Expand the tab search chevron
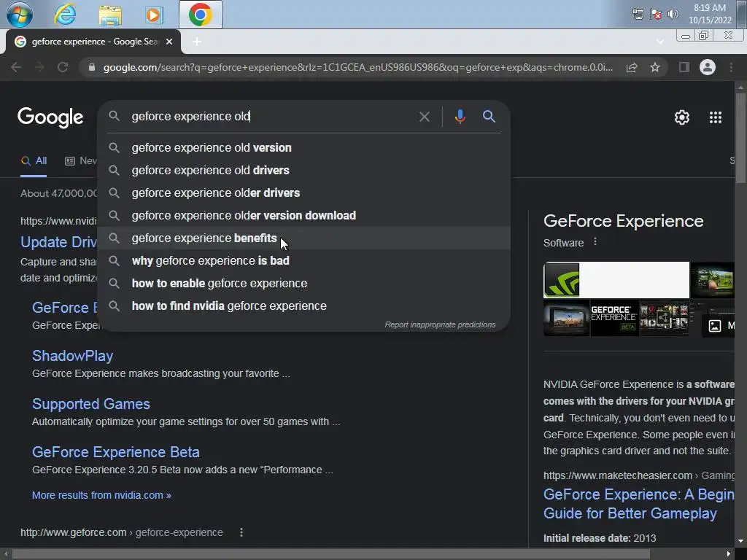The image size is (747, 560). pyautogui.click(x=659, y=42)
